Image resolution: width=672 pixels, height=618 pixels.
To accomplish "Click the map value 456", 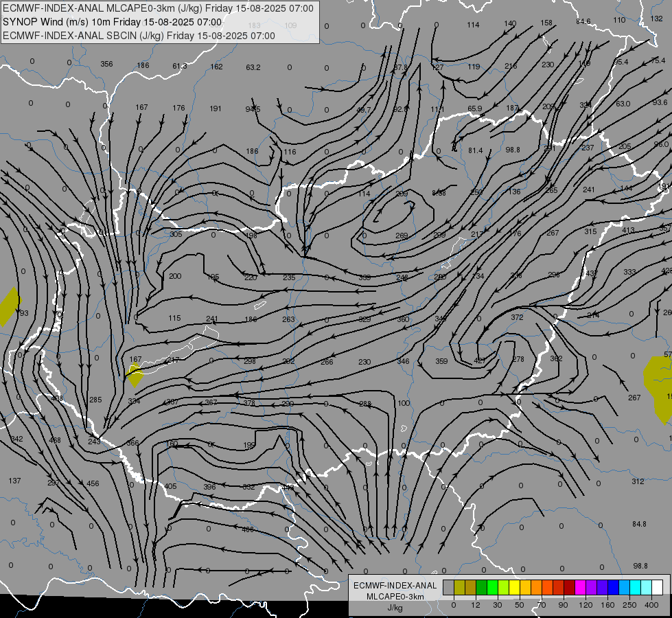I will 93,483.
